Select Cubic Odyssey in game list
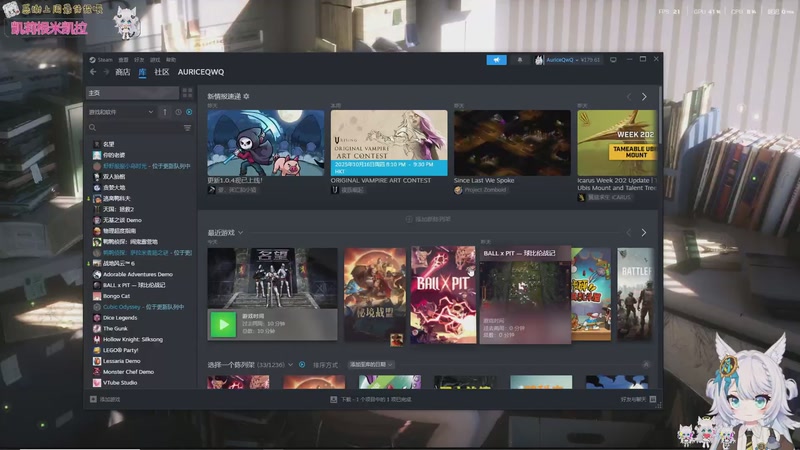Image resolution: width=800 pixels, height=450 pixels. pyautogui.click(x=143, y=307)
